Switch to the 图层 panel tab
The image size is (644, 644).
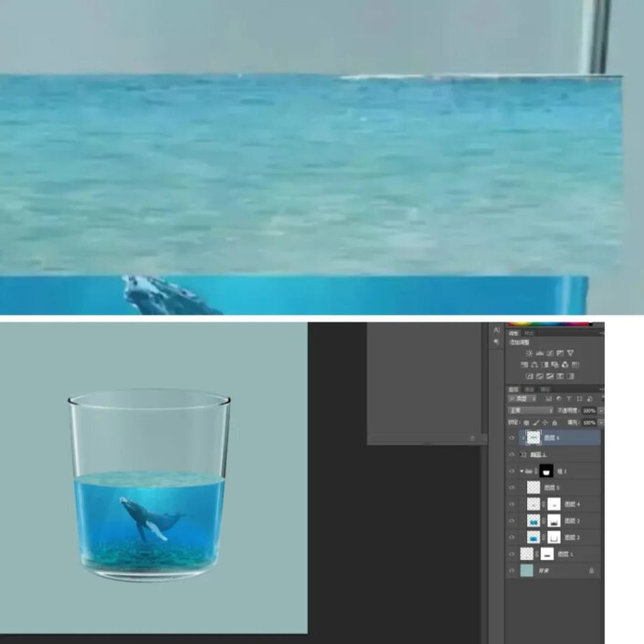513,389
